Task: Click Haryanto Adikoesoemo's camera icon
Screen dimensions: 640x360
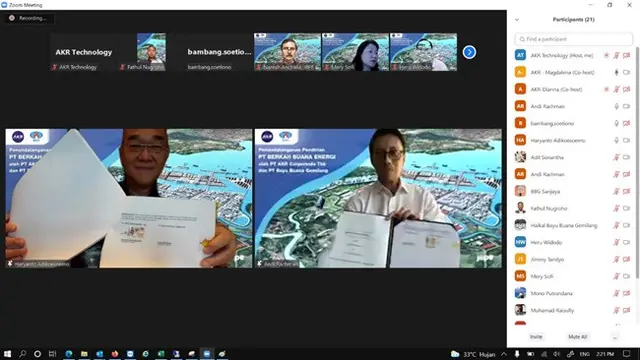Action: point(627,140)
